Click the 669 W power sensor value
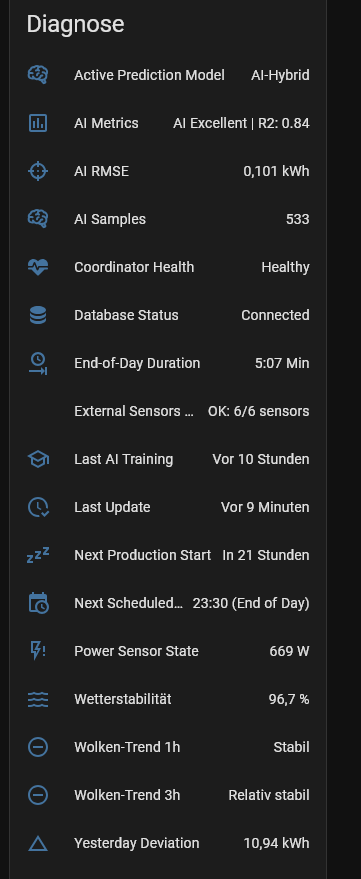This screenshot has height=879, width=361. pyautogui.click(x=289, y=651)
